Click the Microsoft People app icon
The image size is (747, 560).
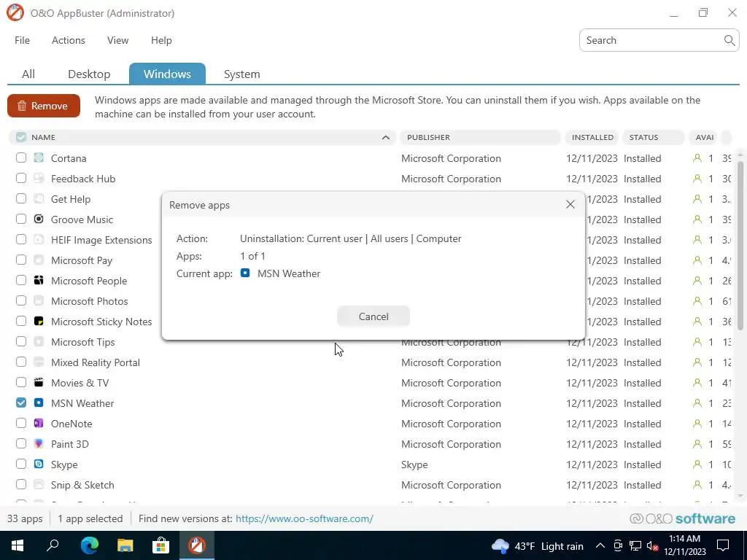[39, 280]
